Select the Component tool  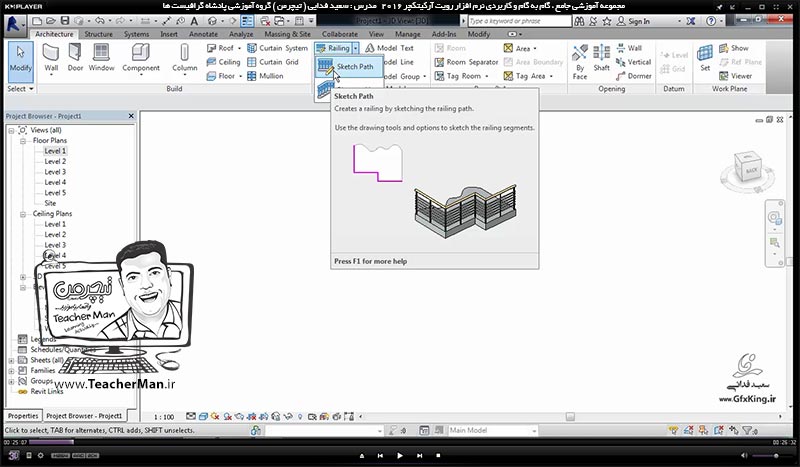point(141,58)
